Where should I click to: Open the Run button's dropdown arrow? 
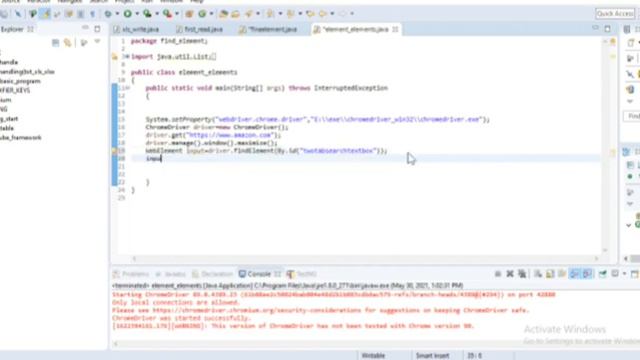137,14
